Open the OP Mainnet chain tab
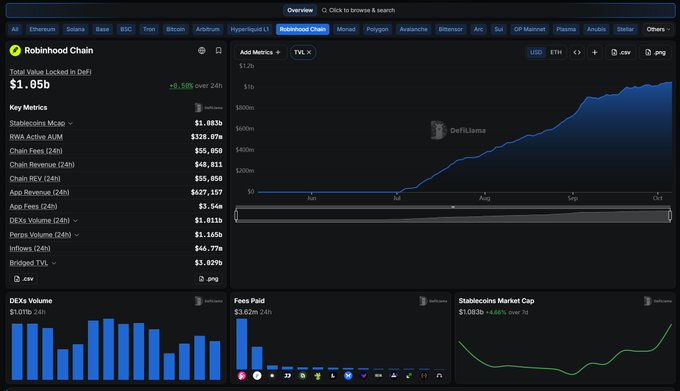The width and height of the screenshot is (680, 391). coord(530,29)
